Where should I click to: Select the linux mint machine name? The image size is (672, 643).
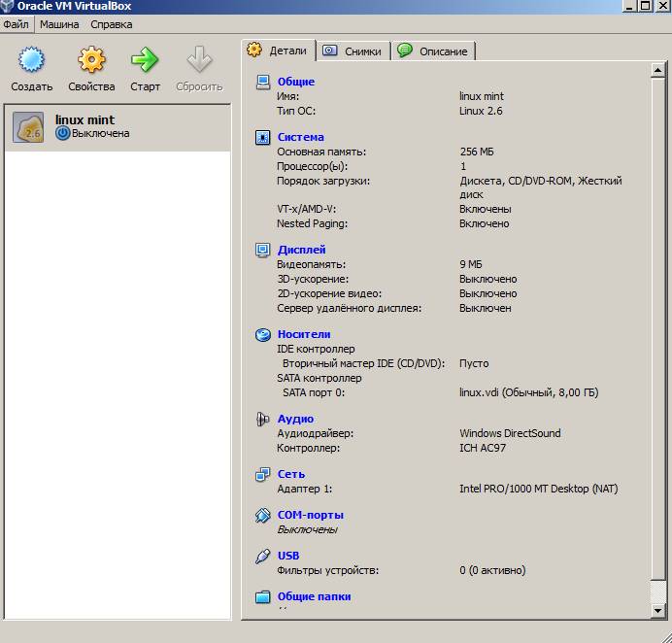tap(84, 119)
